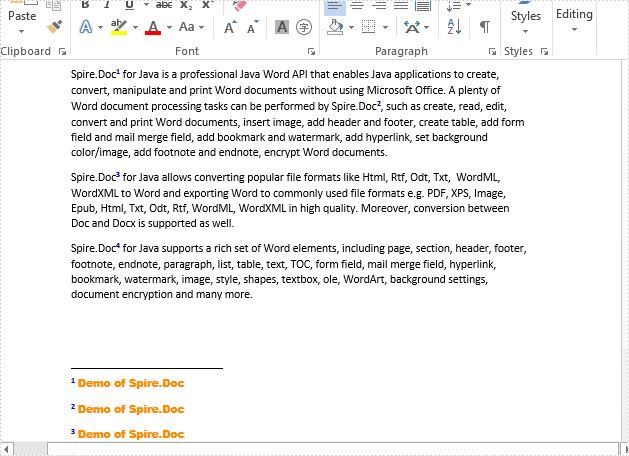Apply yellow text highlight color
Viewport: 629px width, 456px height.
tap(119, 27)
